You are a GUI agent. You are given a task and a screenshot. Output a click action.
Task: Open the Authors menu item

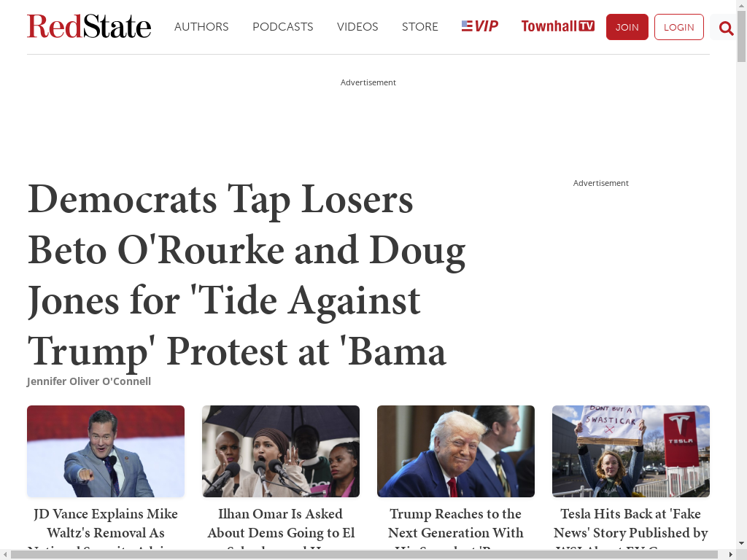click(201, 27)
